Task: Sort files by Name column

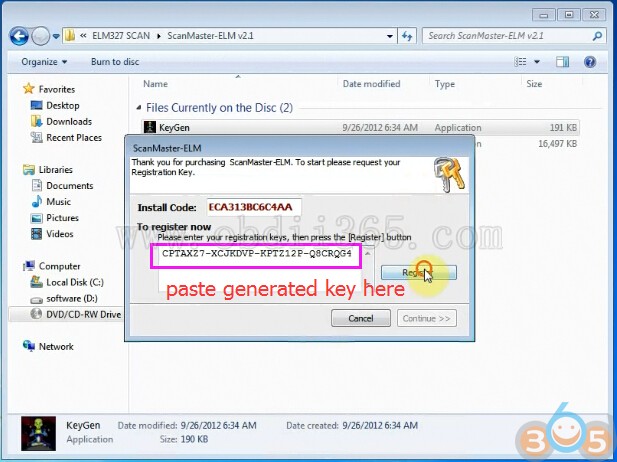Action: coord(155,84)
